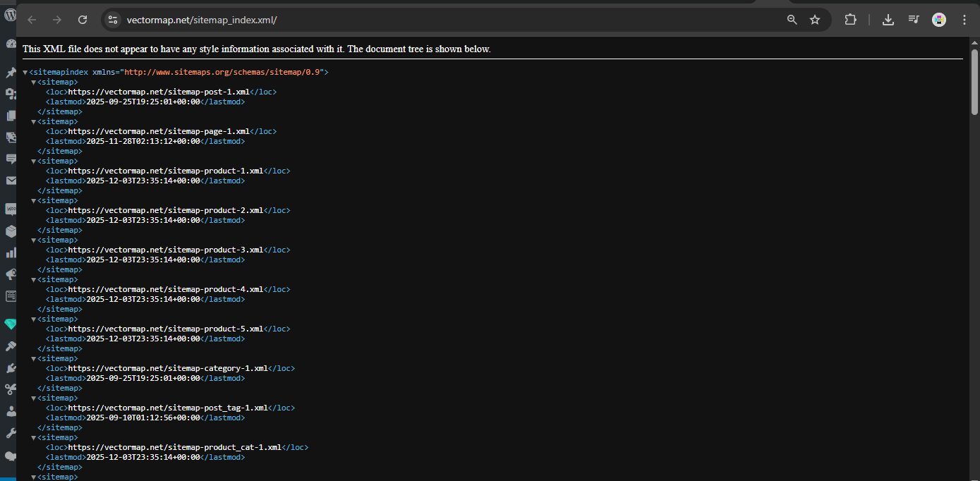Click the WordPress logo in left sidebar

(10, 14)
